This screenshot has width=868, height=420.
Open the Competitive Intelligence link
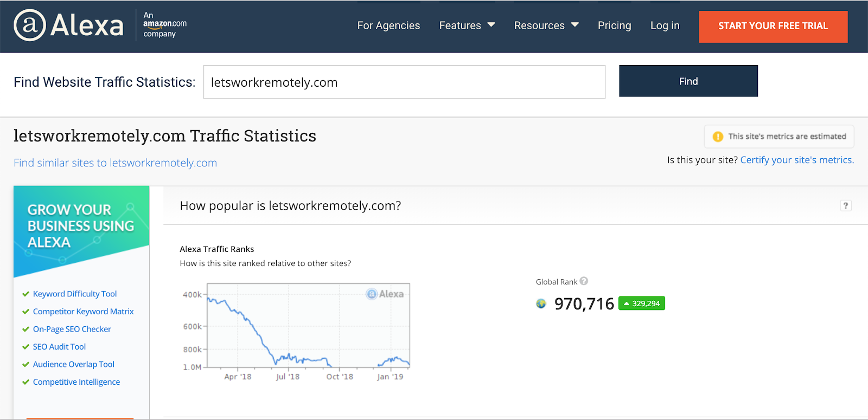[x=76, y=382]
